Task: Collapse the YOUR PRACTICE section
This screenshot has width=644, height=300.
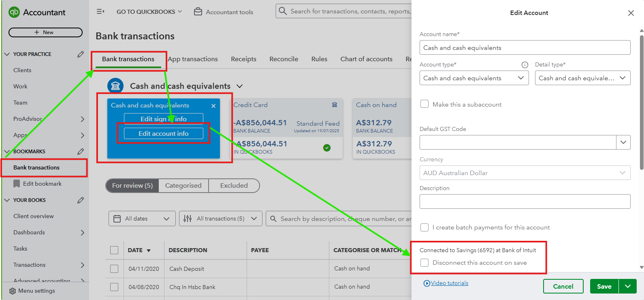Action: pyautogui.click(x=7, y=54)
